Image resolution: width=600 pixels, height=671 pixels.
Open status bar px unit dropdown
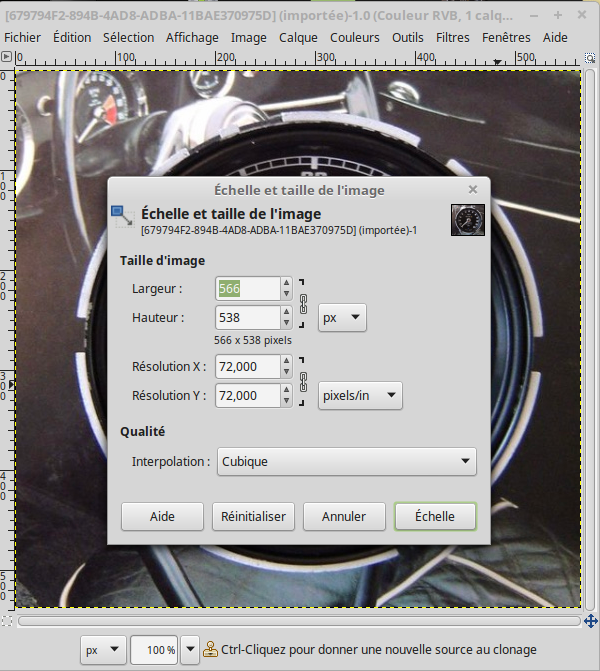click(x=103, y=650)
